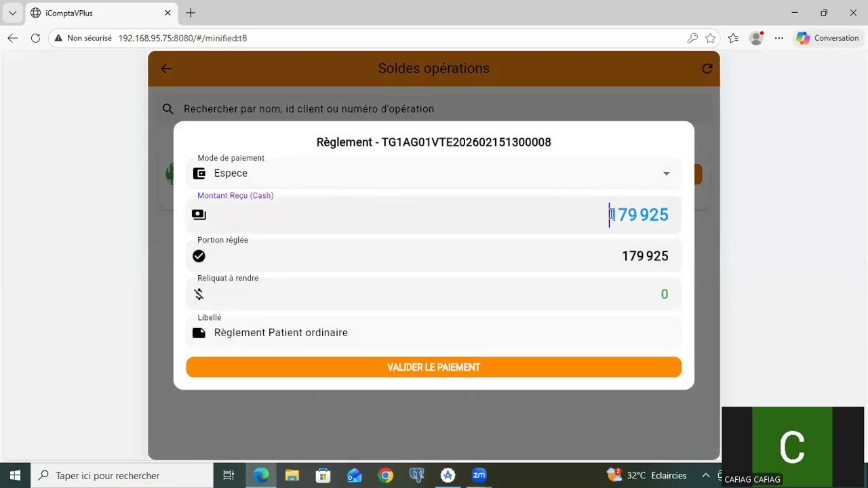Reload the browser page
868x488 pixels.
pyautogui.click(x=35, y=38)
